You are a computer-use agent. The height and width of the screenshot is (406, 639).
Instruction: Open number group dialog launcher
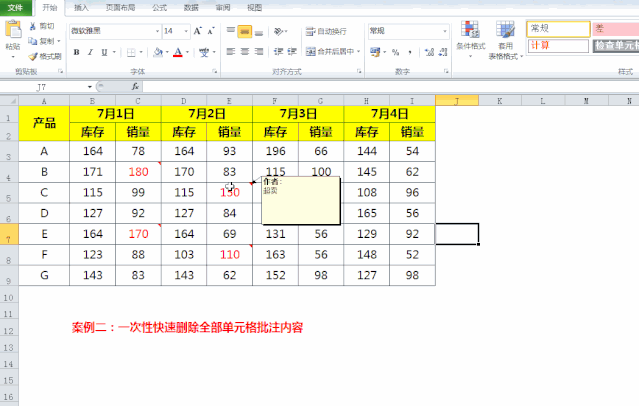pos(446,72)
